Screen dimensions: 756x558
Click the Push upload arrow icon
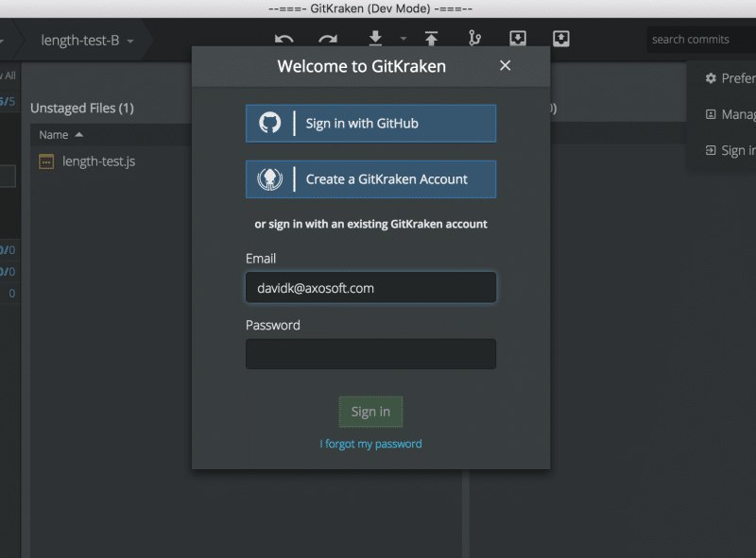tap(432, 38)
